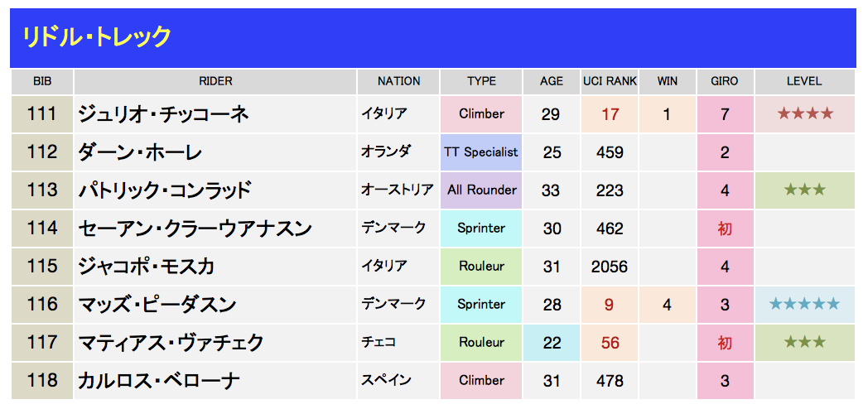Click the green stars for Patrick Konrad's row

[805, 190]
